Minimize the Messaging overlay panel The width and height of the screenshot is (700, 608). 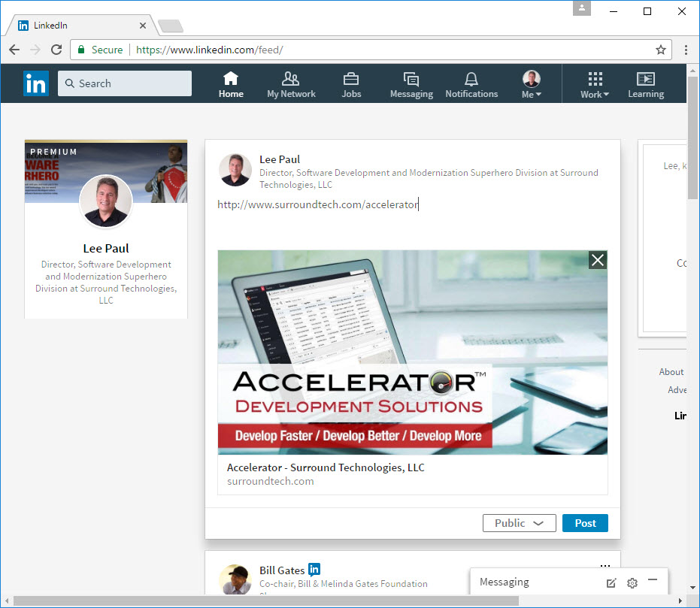(x=653, y=580)
